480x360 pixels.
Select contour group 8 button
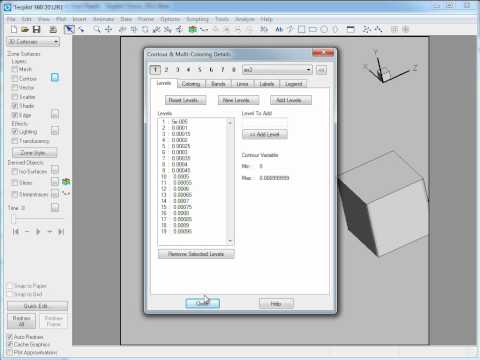point(234,70)
